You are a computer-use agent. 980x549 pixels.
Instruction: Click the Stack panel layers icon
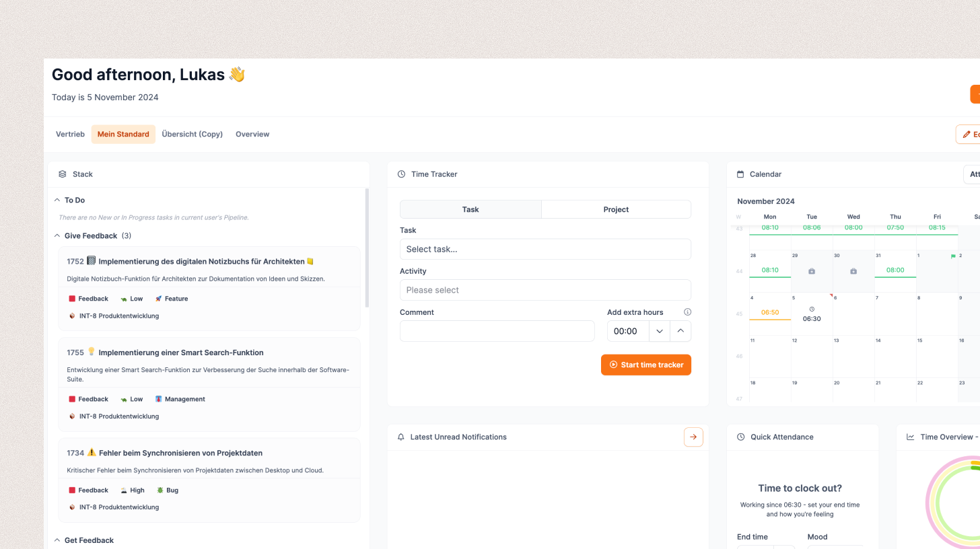tap(63, 174)
